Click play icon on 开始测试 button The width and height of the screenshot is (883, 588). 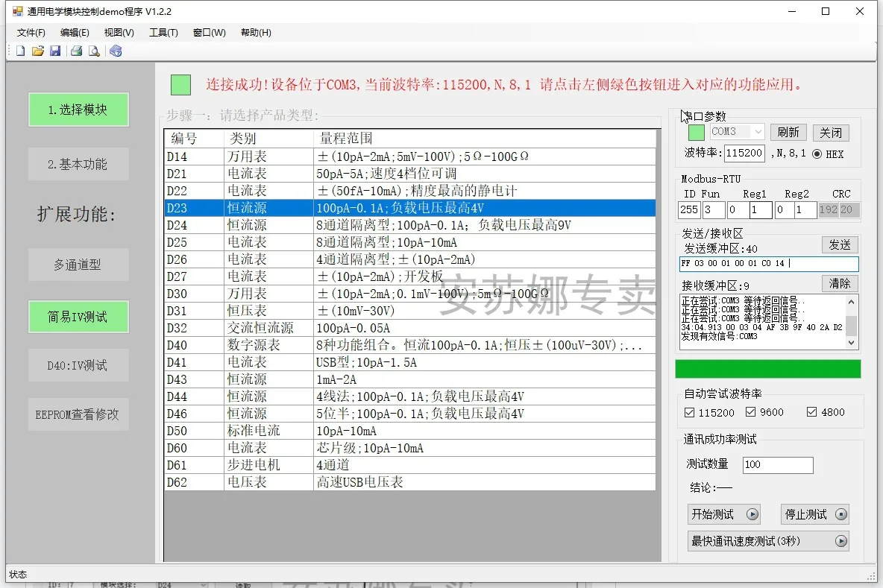coord(752,514)
